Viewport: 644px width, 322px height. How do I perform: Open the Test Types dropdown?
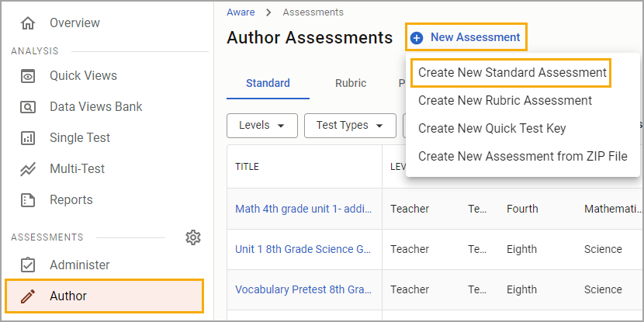(350, 125)
